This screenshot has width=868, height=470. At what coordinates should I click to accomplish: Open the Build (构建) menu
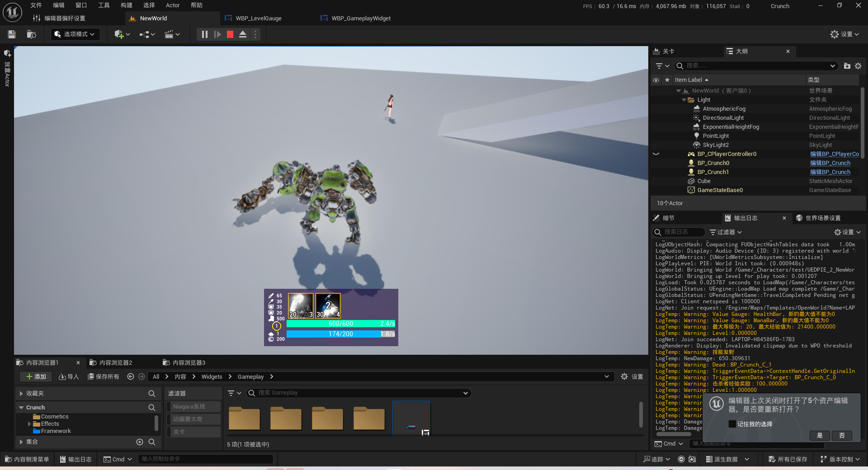coord(127,5)
